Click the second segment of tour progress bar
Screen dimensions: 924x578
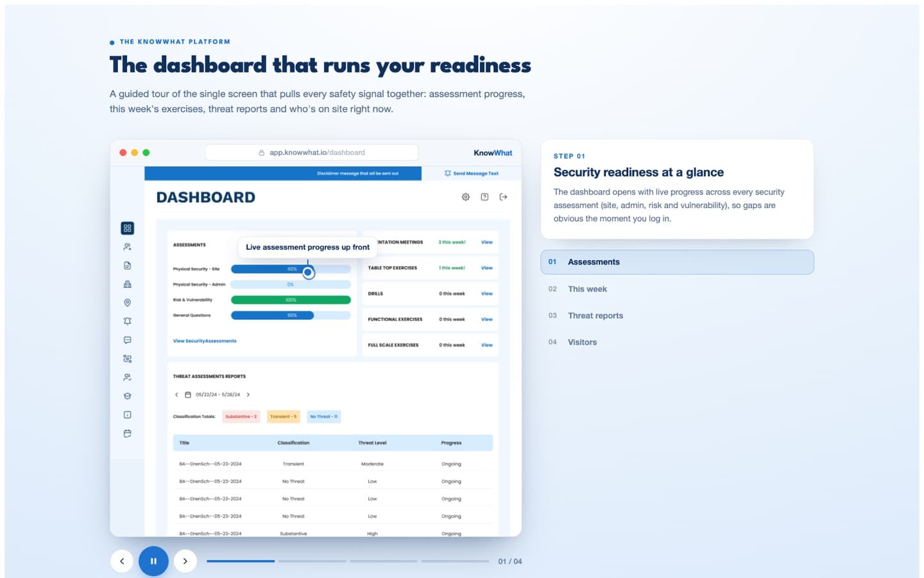tap(312, 561)
